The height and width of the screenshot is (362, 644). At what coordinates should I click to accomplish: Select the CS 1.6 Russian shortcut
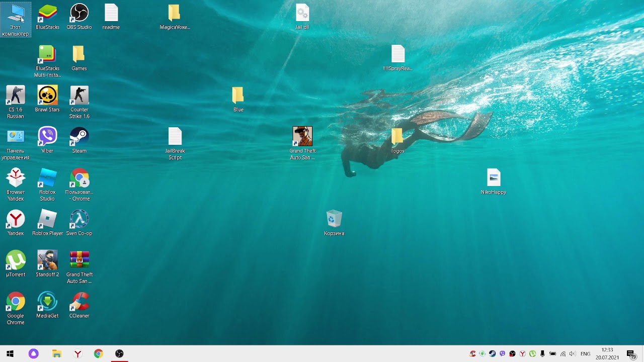tap(16, 103)
